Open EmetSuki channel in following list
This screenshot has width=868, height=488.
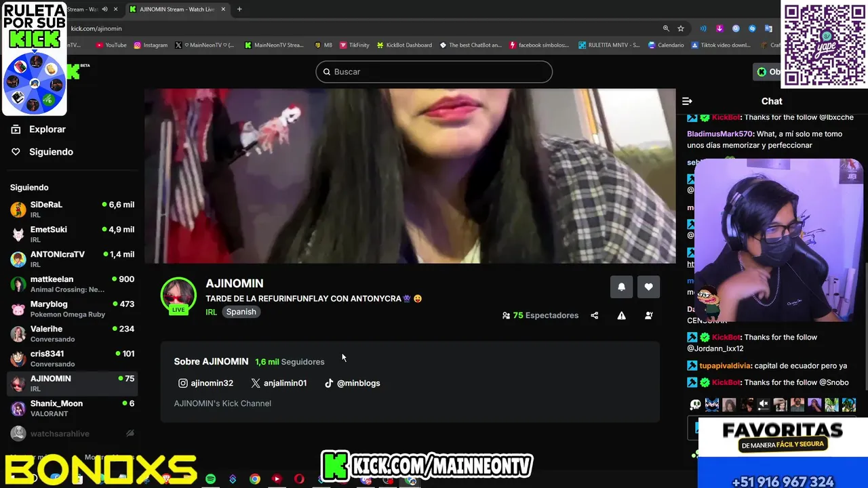tap(72, 234)
